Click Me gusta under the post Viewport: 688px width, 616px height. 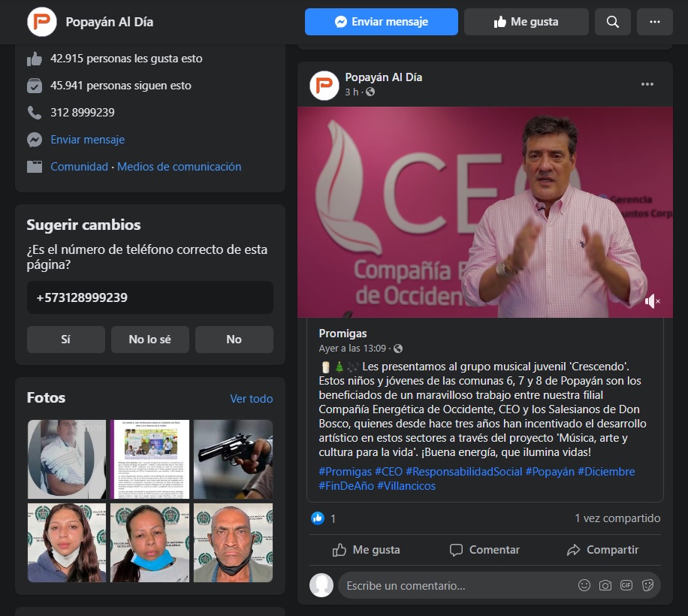[x=367, y=550]
